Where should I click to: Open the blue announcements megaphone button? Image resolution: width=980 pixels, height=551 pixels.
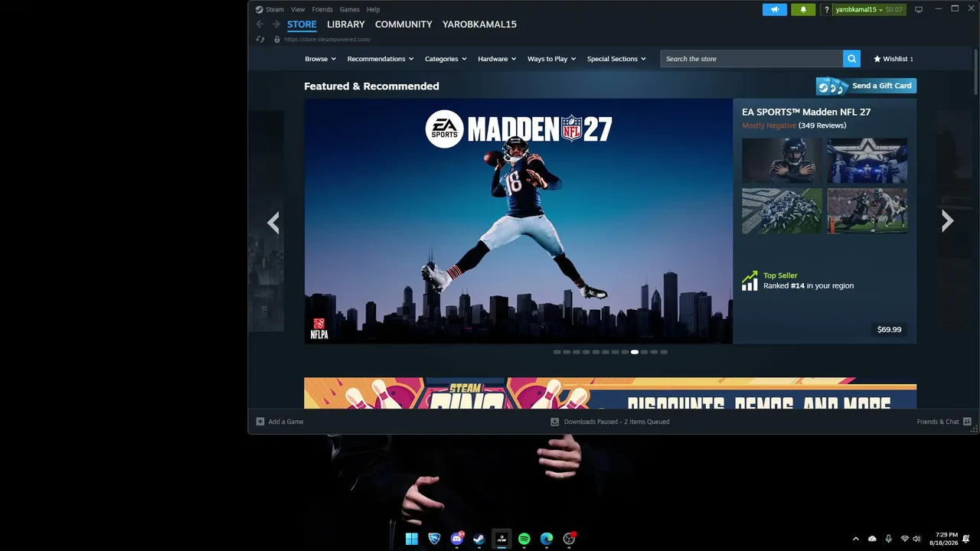775,9
